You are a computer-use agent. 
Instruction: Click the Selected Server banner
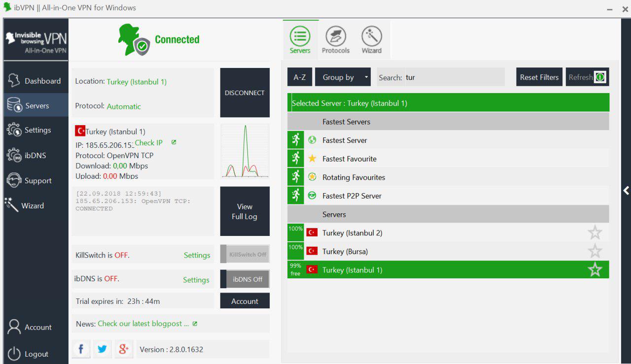pyautogui.click(x=448, y=103)
